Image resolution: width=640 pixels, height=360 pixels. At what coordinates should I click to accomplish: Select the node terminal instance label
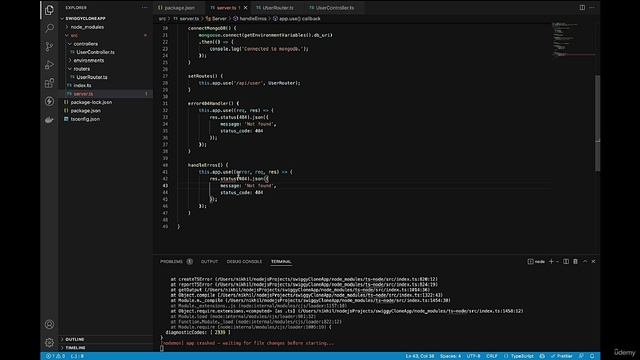tap(536, 262)
